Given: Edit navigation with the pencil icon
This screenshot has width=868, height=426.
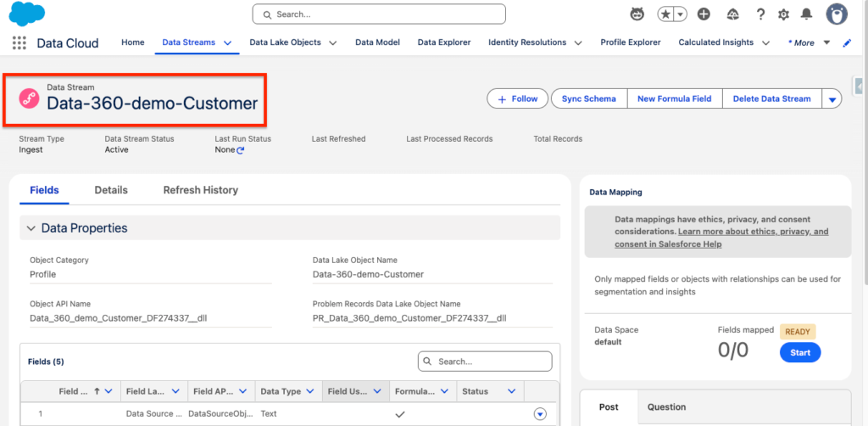Looking at the screenshot, I should (x=846, y=43).
